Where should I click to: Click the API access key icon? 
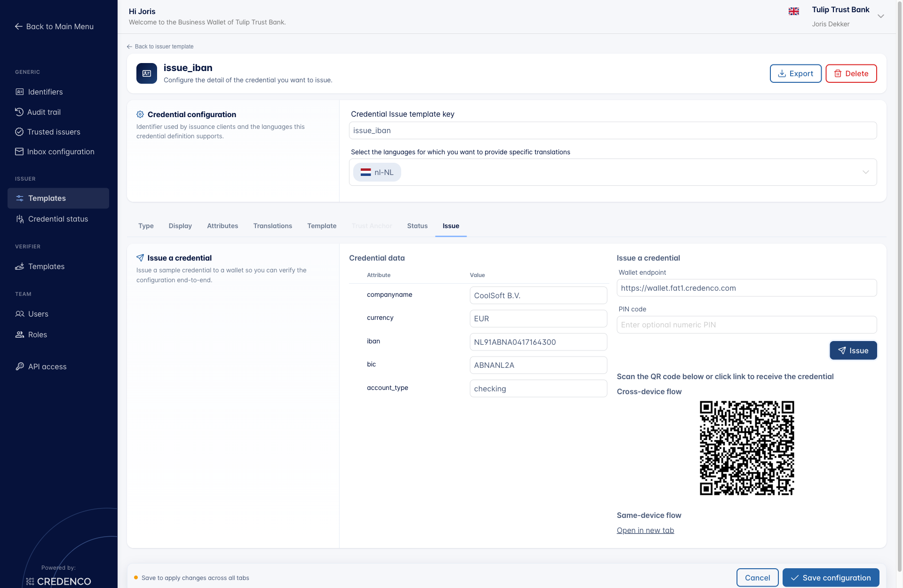20,366
